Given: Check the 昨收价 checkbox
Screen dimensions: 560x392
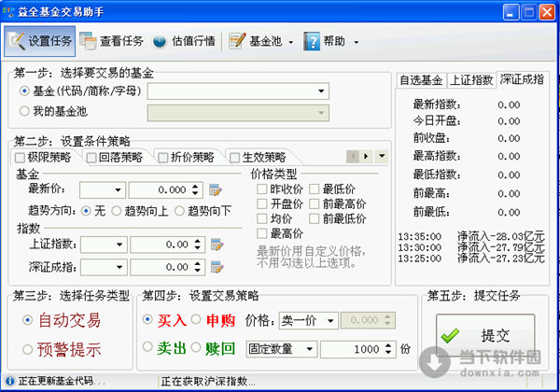Looking at the screenshot, I should point(261,189).
